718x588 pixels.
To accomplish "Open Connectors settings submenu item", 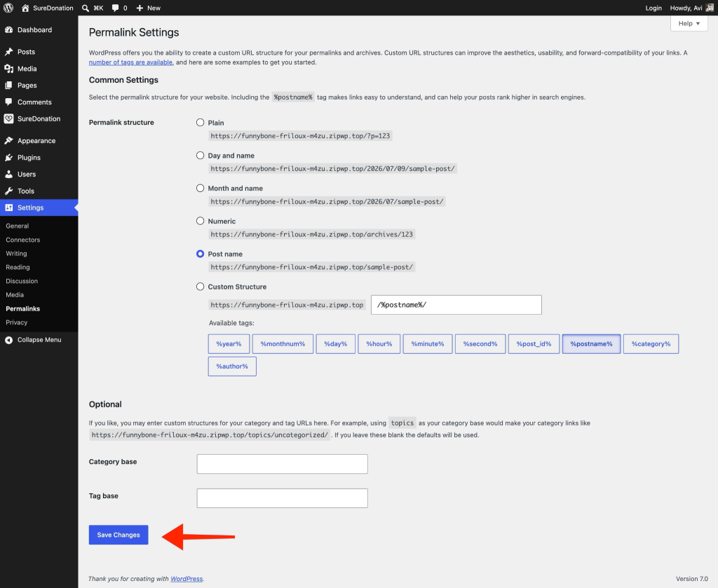I will pos(23,240).
